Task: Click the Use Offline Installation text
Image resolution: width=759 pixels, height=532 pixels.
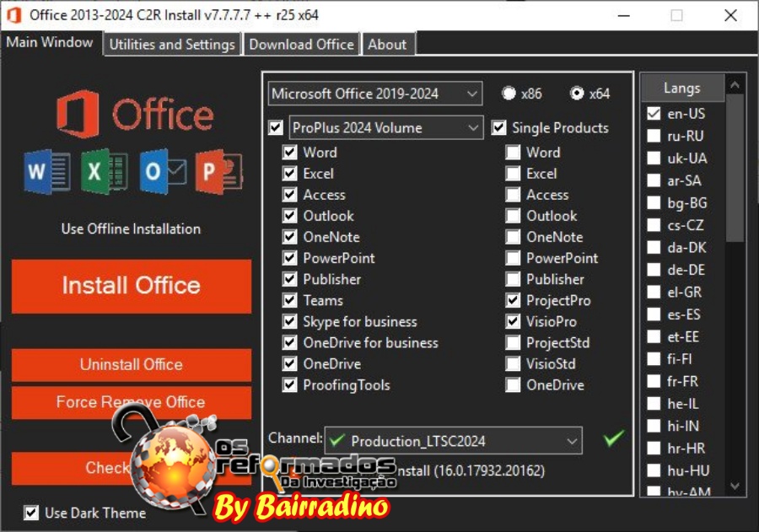Action: pyautogui.click(x=132, y=228)
